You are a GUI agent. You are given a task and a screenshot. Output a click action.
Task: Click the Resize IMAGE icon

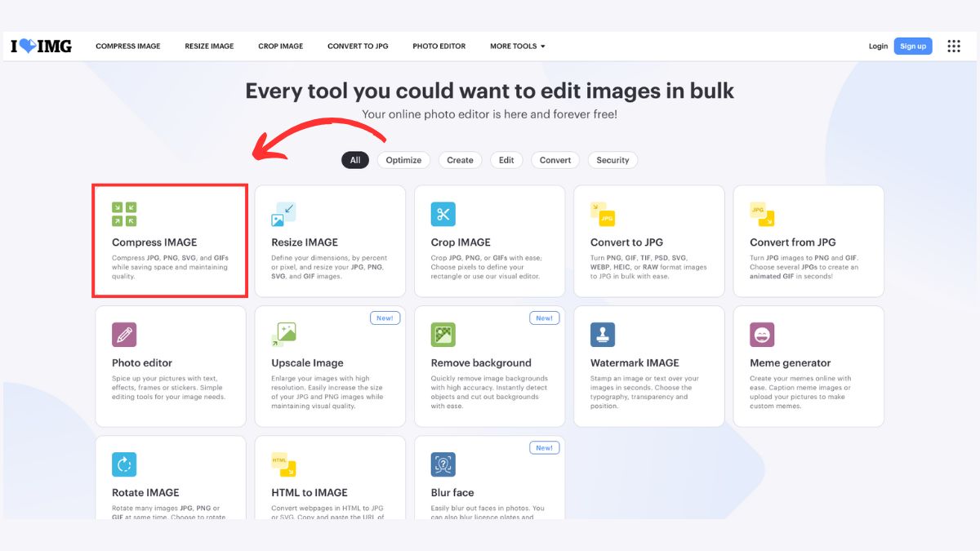pos(283,214)
